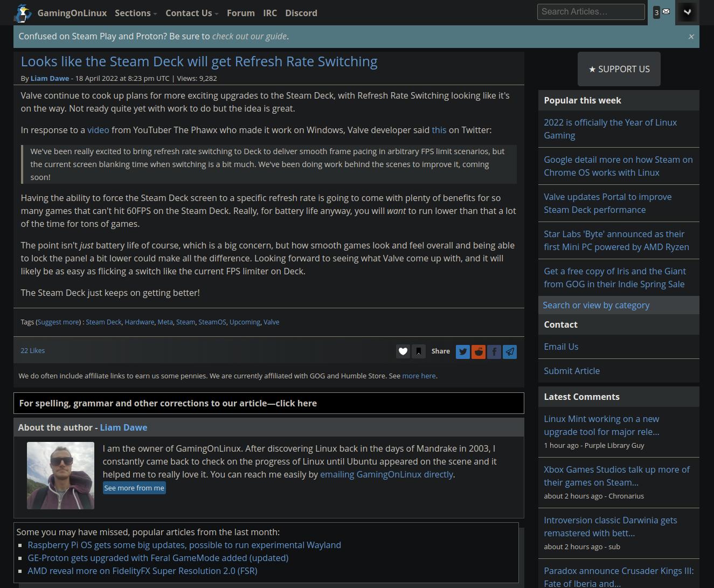Open Xbox Games Studios comment thread

[616, 476]
